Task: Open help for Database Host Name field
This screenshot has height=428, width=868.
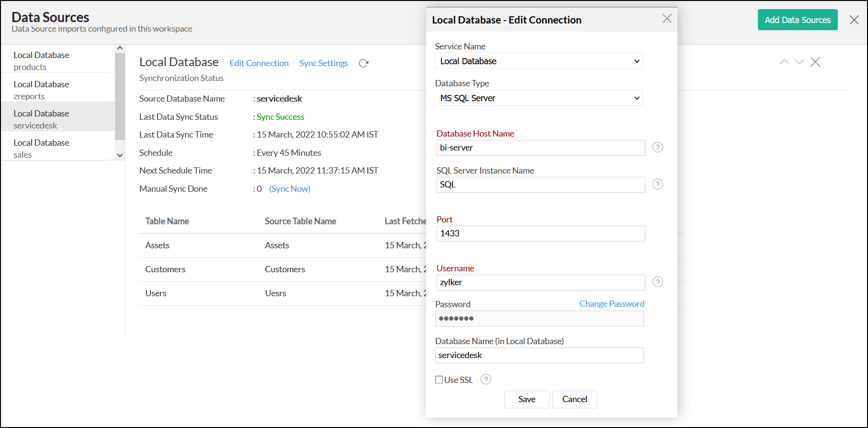Action: pyautogui.click(x=658, y=147)
